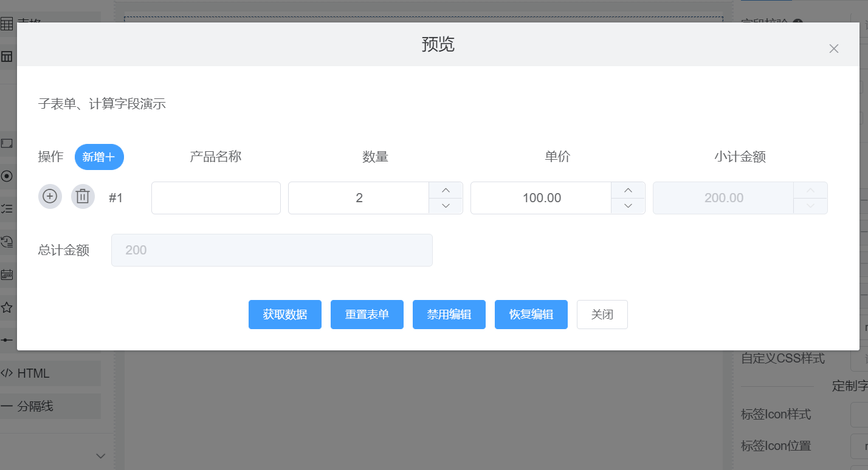Viewport: 868px width, 470px height.
Task: Click the 产品名称 input field
Action: (215, 197)
